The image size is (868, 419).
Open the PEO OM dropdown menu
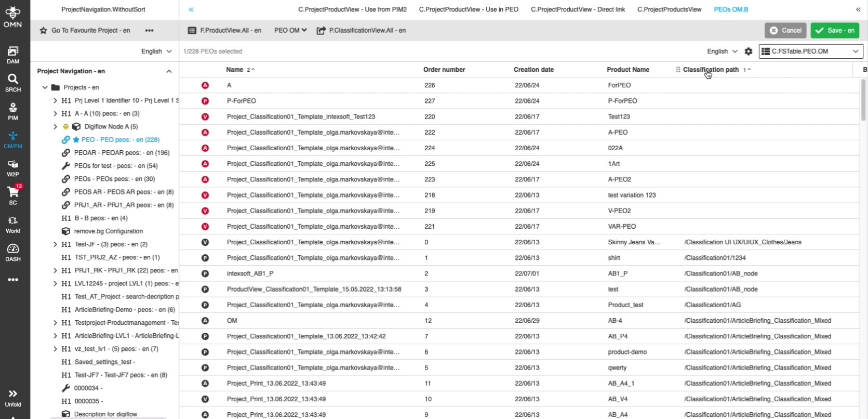pyautogui.click(x=290, y=31)
